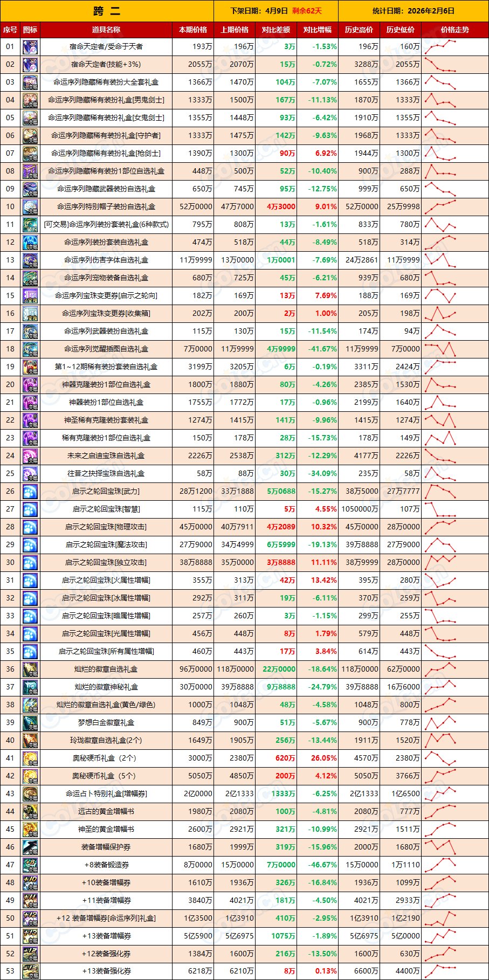
Task: Select 命运序列隐藏稀有装扮大全套礼盒
Action: point(106,82)
